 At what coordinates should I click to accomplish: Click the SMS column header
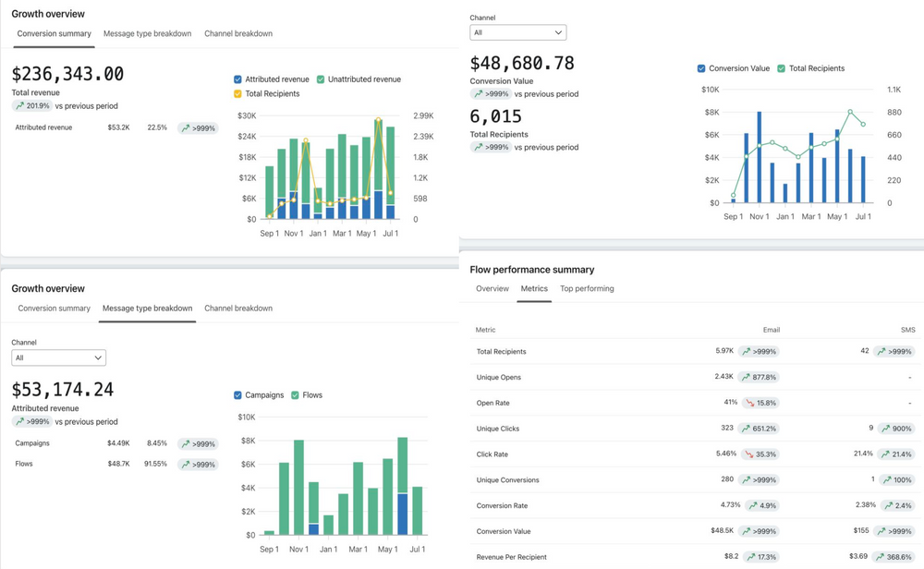(907, 330)
